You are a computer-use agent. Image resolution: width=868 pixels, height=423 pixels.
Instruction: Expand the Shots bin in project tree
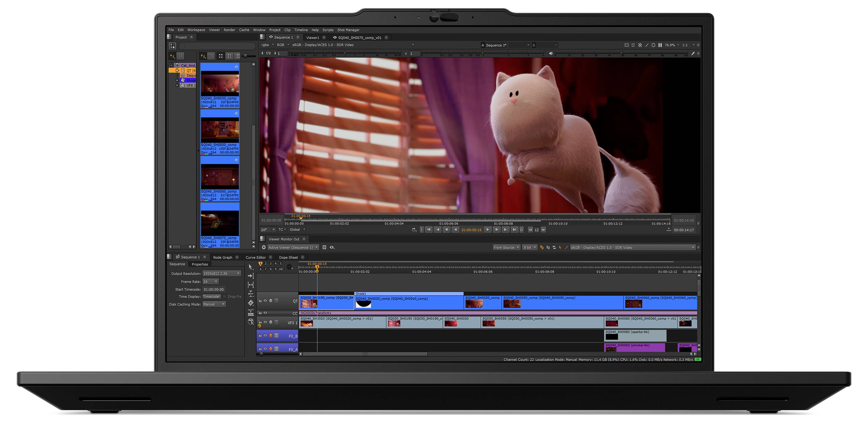[x=177, y=80]
